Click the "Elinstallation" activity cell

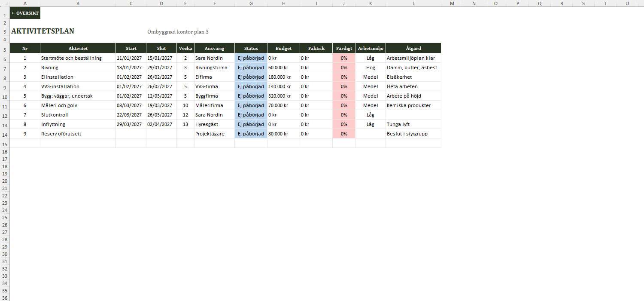pyautogui.click(x=78, y=77)
